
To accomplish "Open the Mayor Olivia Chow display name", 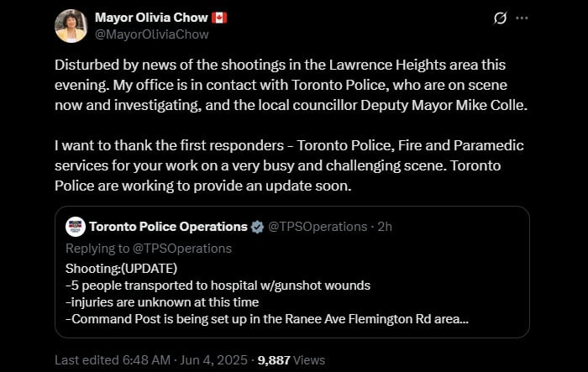I will point(151,18).
